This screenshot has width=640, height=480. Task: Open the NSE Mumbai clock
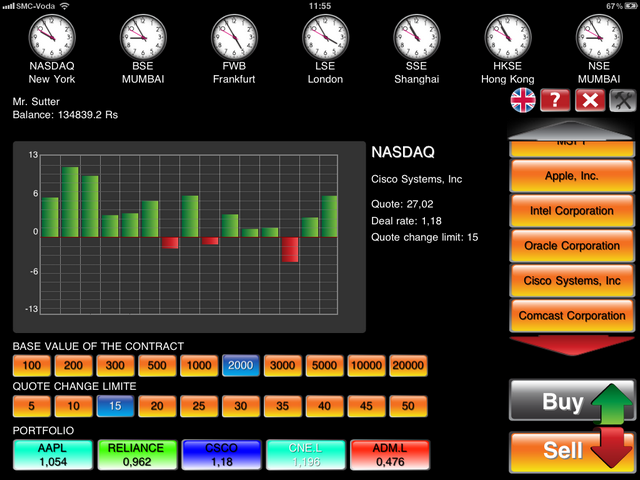tap(599, 38)
